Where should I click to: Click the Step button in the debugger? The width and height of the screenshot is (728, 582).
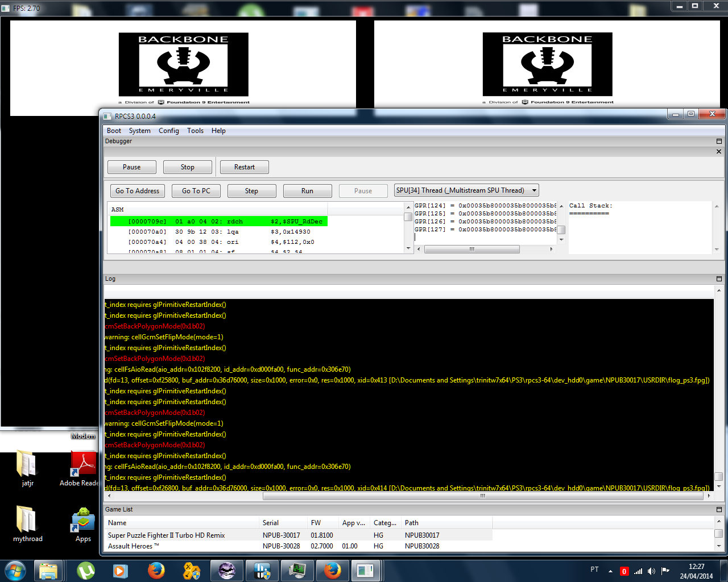(251, 191)
